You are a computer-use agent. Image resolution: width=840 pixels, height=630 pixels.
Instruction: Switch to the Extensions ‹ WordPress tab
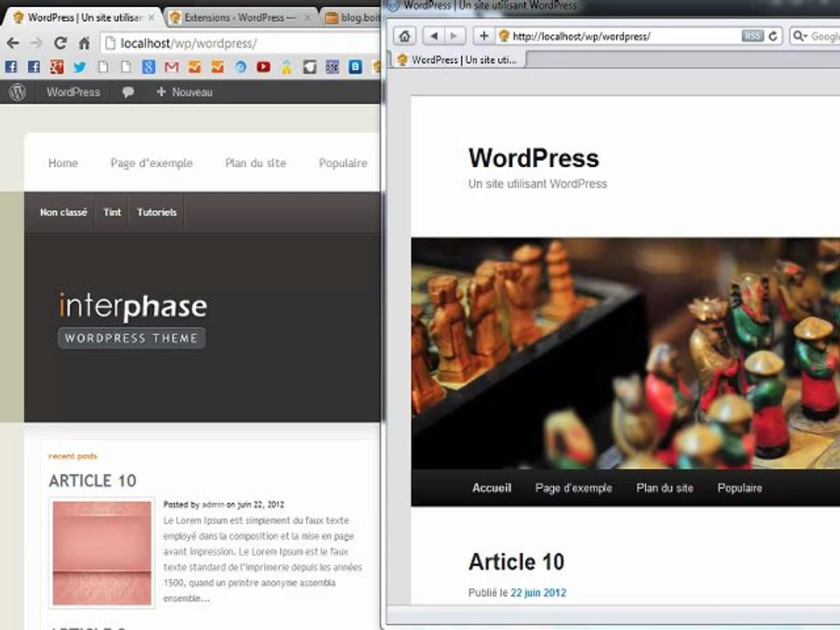pyautogui.click(x=240, y=17)
